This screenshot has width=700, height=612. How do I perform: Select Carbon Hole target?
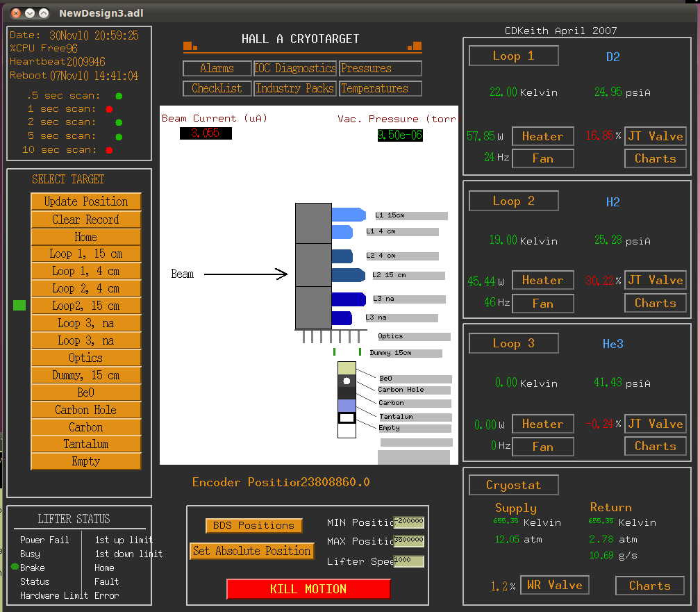pyautogui.click(x=86, y=410)
